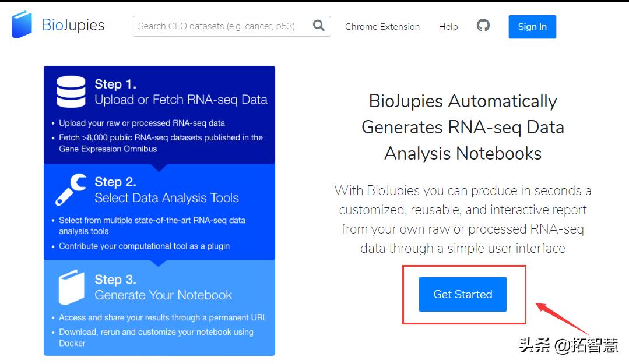This screenshot has width=629, height=364.
Task: Click the Step 3 notebook book icon
Action: [71, 287]
